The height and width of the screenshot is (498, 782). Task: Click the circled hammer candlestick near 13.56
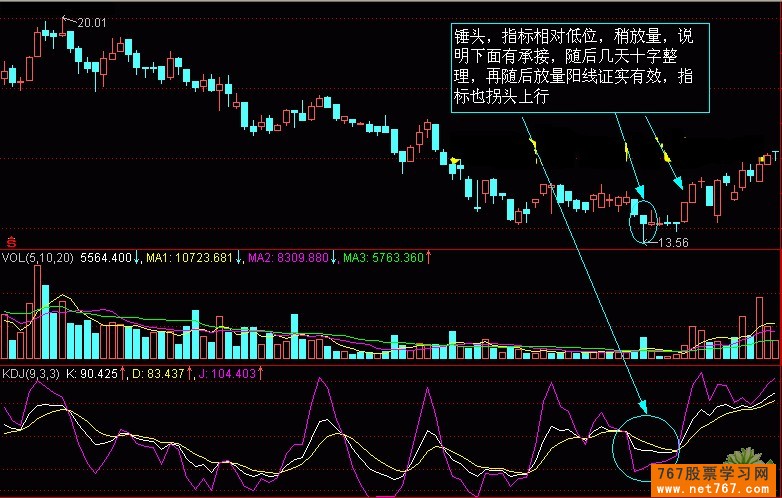(642, 218)
